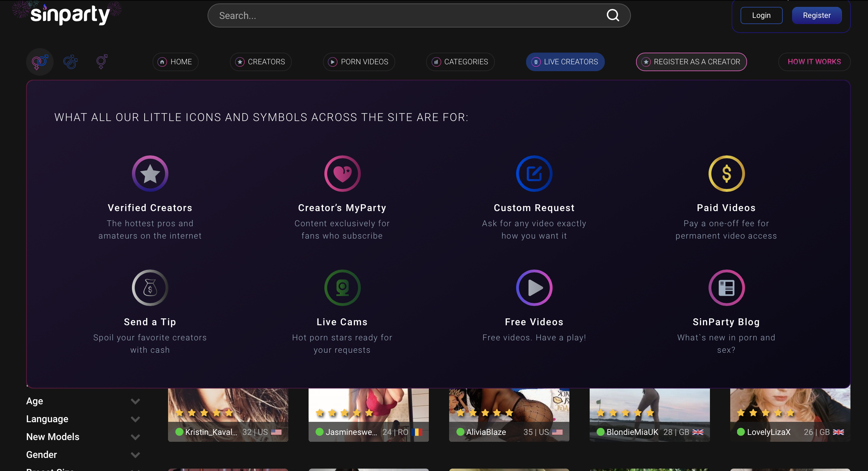Viewport: 868px width, 471px height.
Task: Click the search magnifier icon
Action: click(613, 15)
